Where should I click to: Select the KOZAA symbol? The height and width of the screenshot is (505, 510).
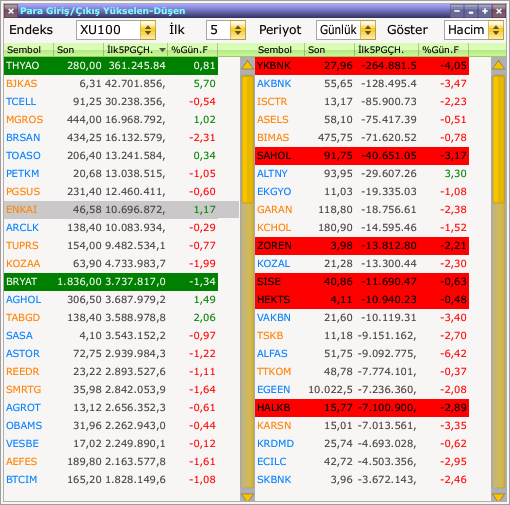coord(23,264)
